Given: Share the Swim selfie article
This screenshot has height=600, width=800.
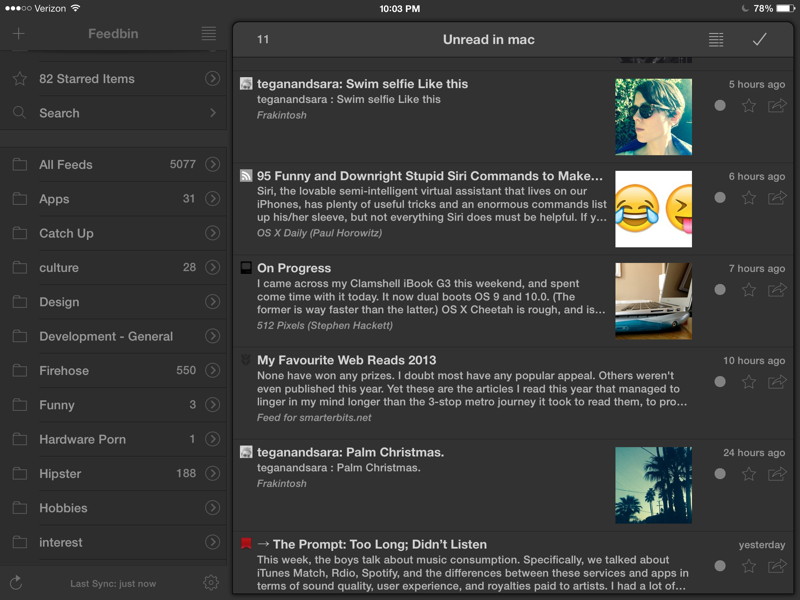Looking at the screenshot, I should (x=777, y=106).
